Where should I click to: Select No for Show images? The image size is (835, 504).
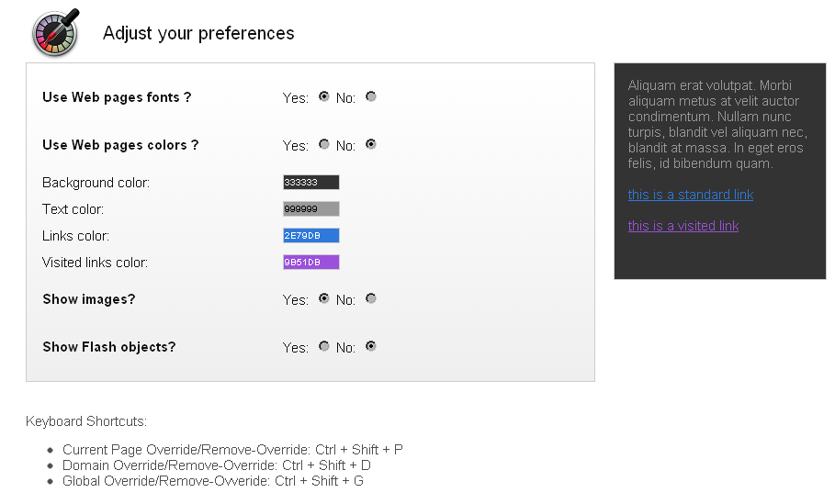click(371, 298)
